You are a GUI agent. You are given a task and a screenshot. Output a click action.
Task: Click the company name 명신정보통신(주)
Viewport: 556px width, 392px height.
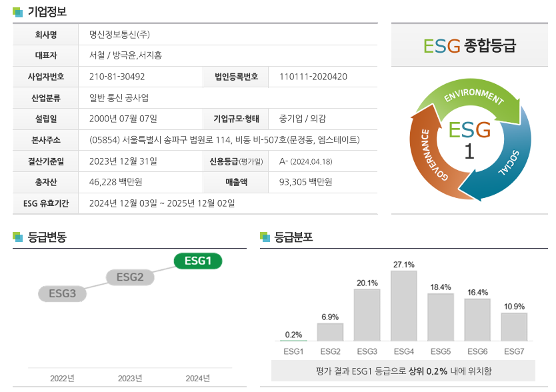coord(119,35)
